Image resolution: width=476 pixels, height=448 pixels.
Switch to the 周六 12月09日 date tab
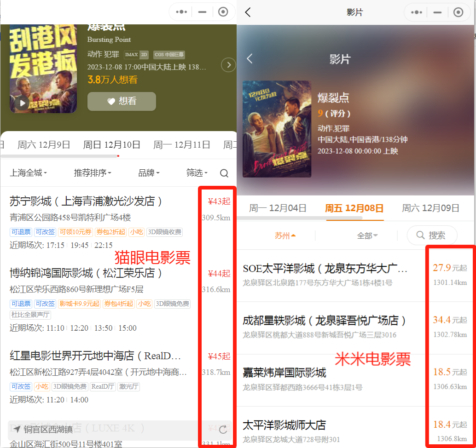point(430,208)
